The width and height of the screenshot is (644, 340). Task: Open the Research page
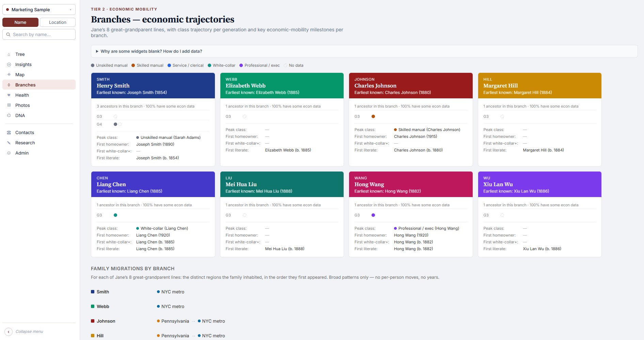pyautogui.click(x=39, y=143)
